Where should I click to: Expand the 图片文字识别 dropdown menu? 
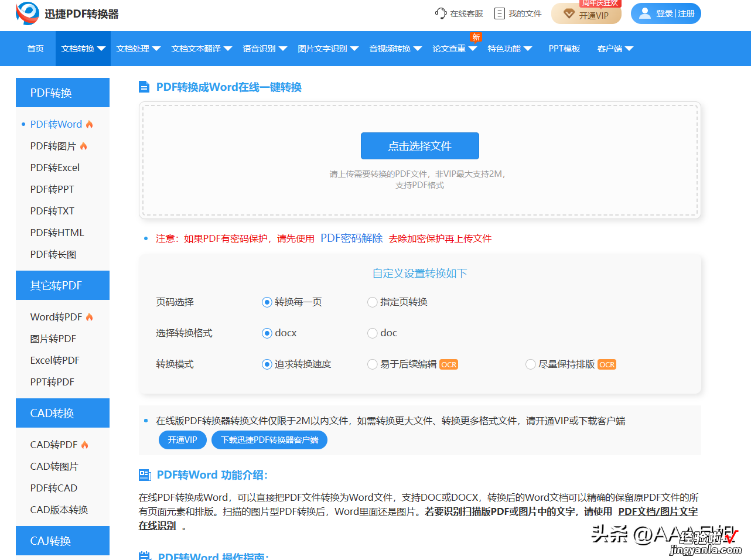click(x=328, y=49)
